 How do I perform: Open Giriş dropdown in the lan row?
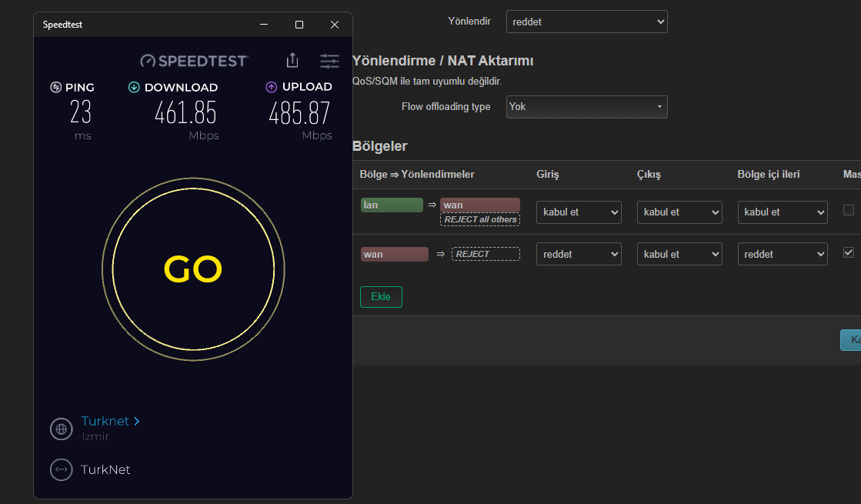[579, 212]
